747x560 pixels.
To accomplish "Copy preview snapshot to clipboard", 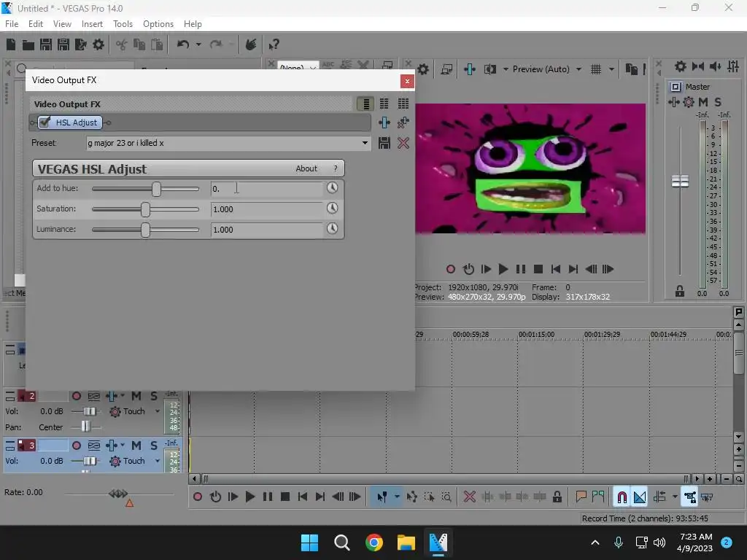I will 631,69.
